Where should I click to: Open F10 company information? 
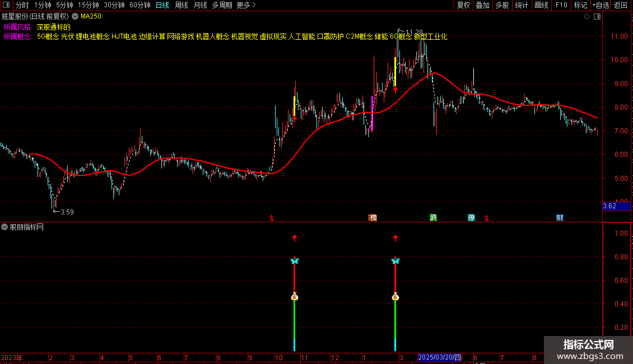coord(561,5)
